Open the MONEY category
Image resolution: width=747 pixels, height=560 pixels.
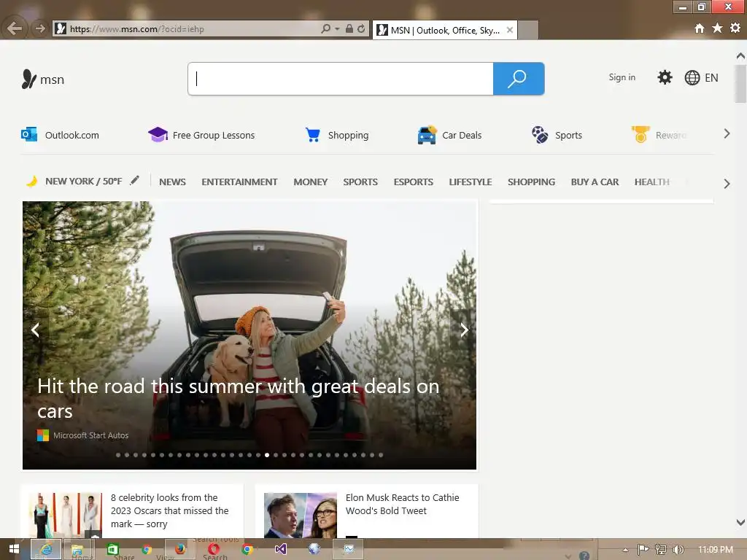(x=311, y=182)
